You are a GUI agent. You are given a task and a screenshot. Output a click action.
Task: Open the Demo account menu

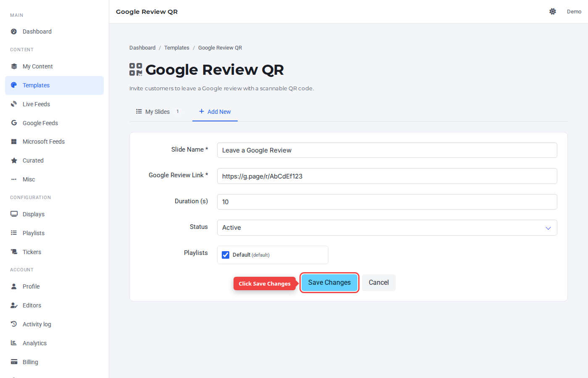pos(574,12)
